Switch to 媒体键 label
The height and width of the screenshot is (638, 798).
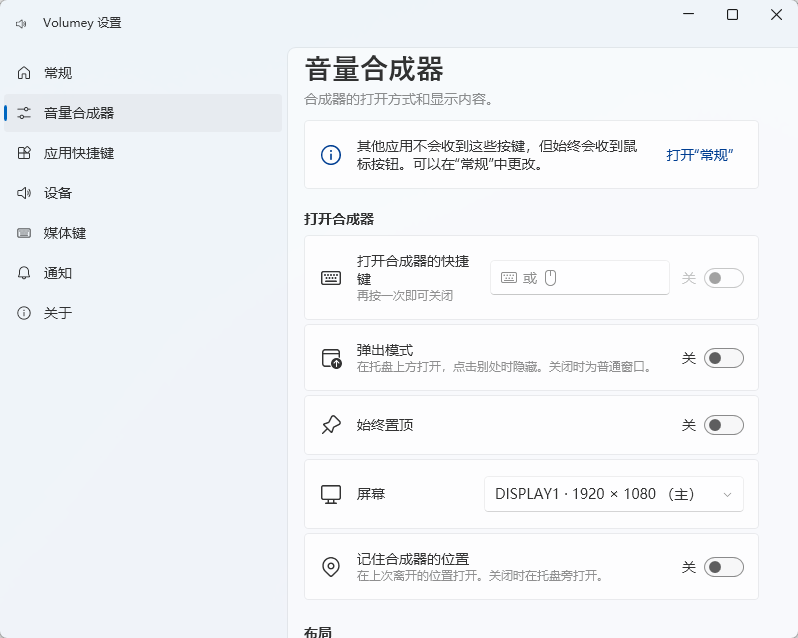[x=65, y=233]
